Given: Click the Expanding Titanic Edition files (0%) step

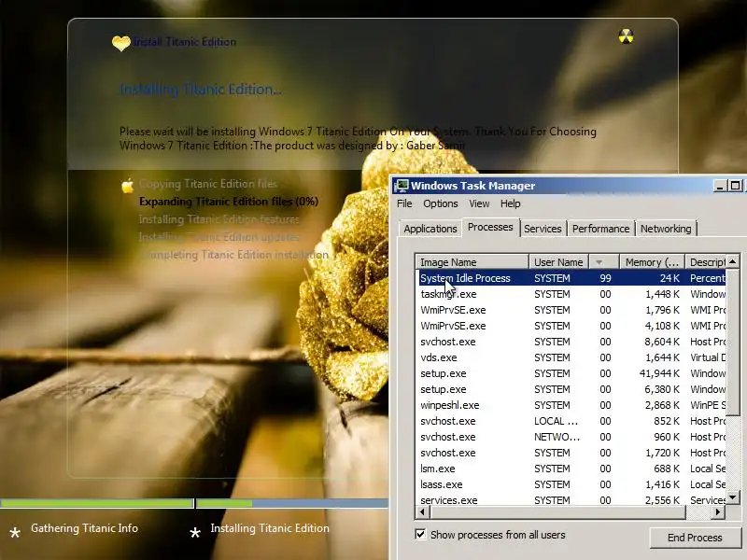Looking at the screenshot, I should pyautogui.click(x=229, y=202).
